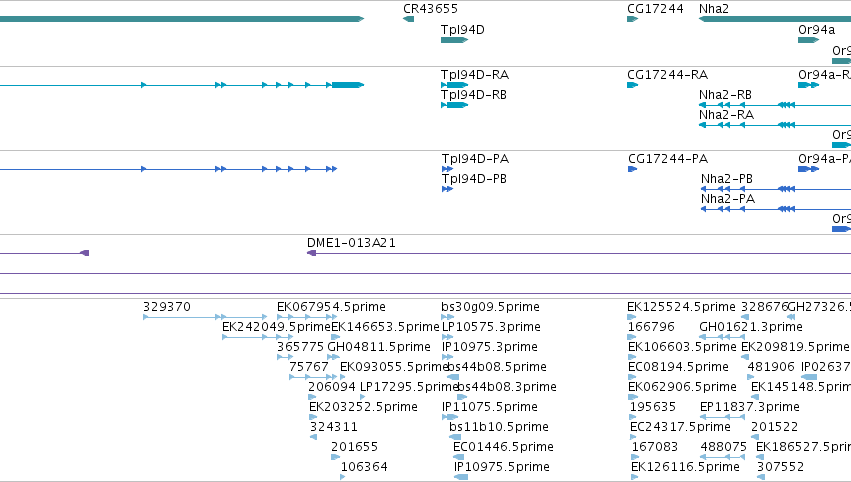
Task: Select the EK242049.5prime EST label
Action: (x=276, y=327)
